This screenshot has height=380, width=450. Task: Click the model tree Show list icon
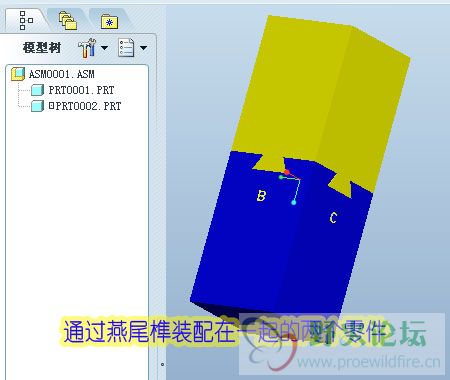click(x=126, y=48)
